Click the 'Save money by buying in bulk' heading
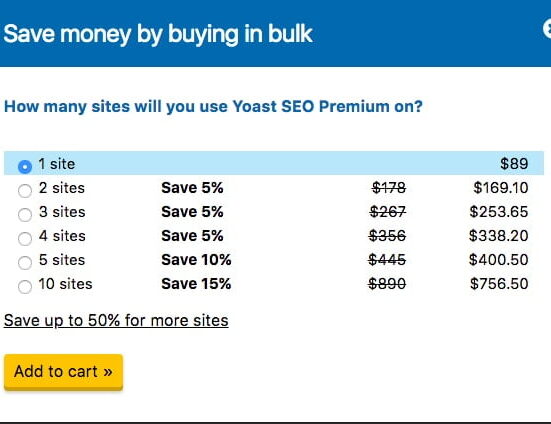The image size is (551, 424). coord(158,34)
